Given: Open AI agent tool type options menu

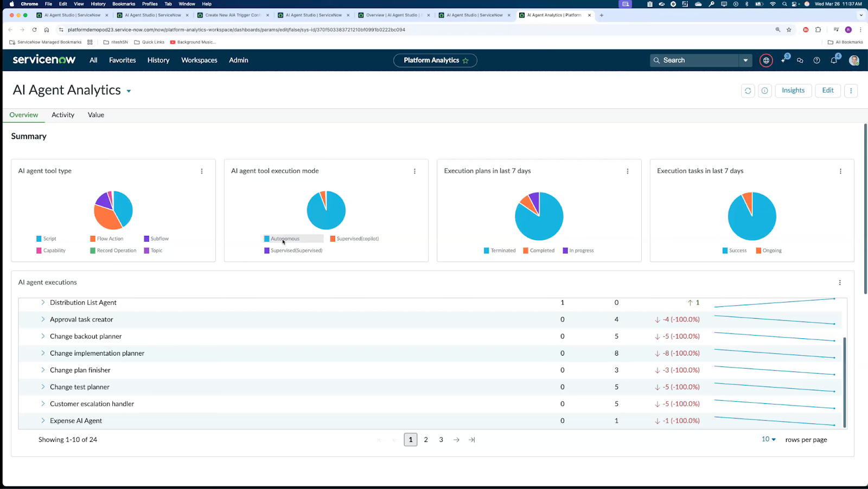Looking at the screenshot, I should 202,171.
